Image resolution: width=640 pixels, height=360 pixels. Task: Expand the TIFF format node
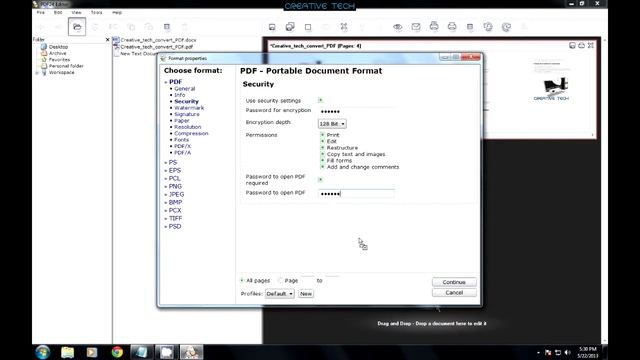[166, 218]
